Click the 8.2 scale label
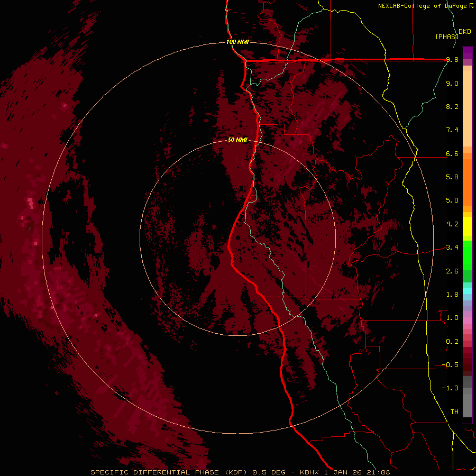This screenshot has height=476, width=476. click(x=452, y=106)
